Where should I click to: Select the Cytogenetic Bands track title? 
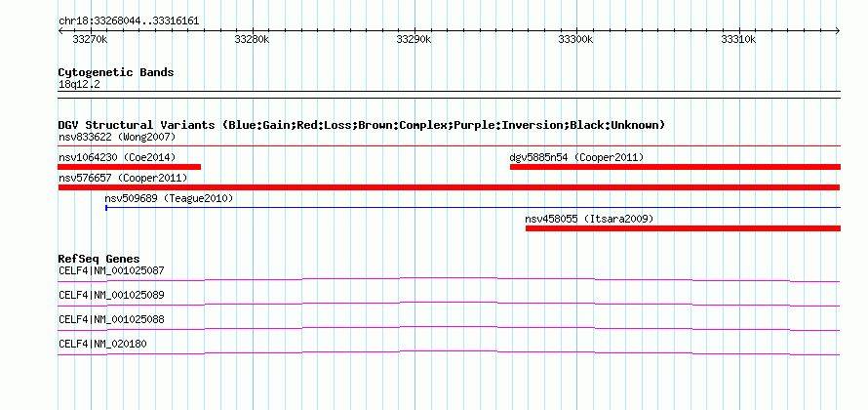pyautogui.click(x=116, y=72)
